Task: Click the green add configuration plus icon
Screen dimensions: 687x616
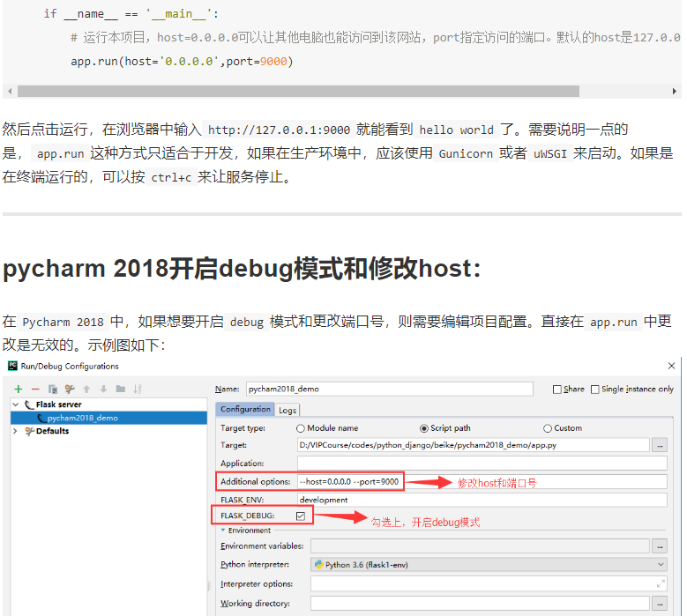Action: (19, 390)
